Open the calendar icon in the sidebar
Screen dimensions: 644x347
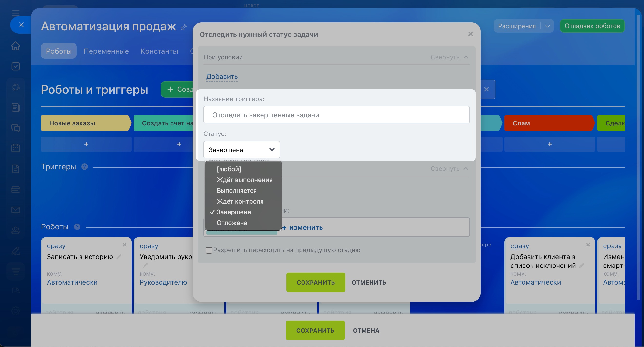[x=16, y=148]
